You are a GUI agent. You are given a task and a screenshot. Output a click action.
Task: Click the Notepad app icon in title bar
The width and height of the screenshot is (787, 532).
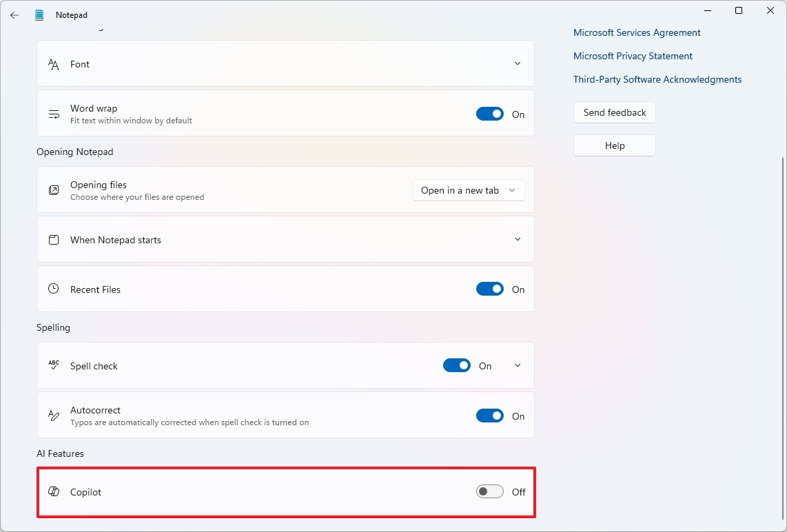(39, 15)
